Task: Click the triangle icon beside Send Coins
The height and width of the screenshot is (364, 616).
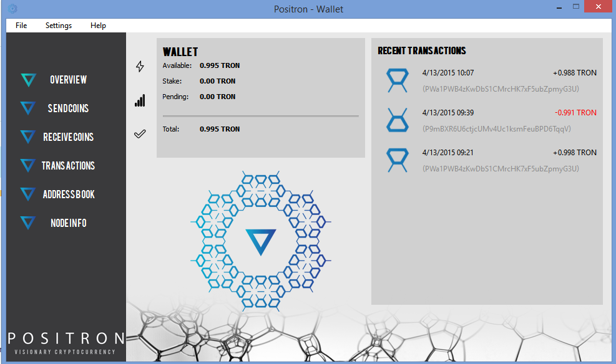Action: [x=28, y=108]
